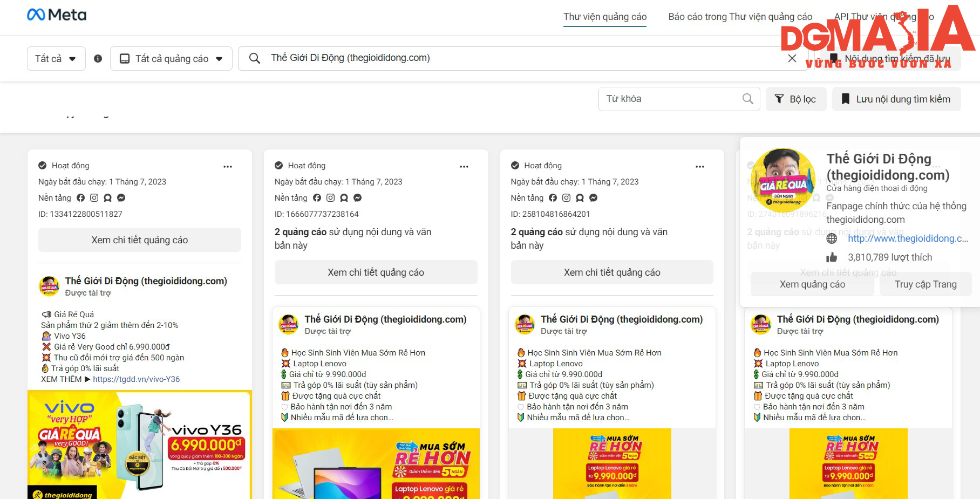Viewport: 980px width, 499px height.
Task: Click the globe icon in the page popup
Action: [x=832, y=238]
